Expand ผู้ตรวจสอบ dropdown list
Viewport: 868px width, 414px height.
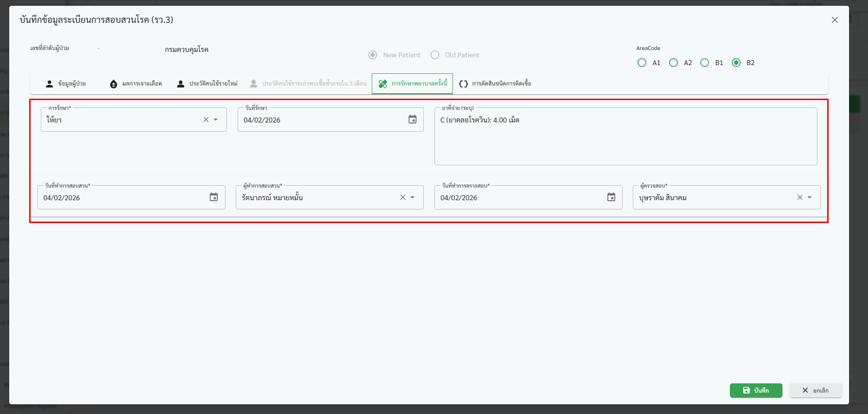810,197
